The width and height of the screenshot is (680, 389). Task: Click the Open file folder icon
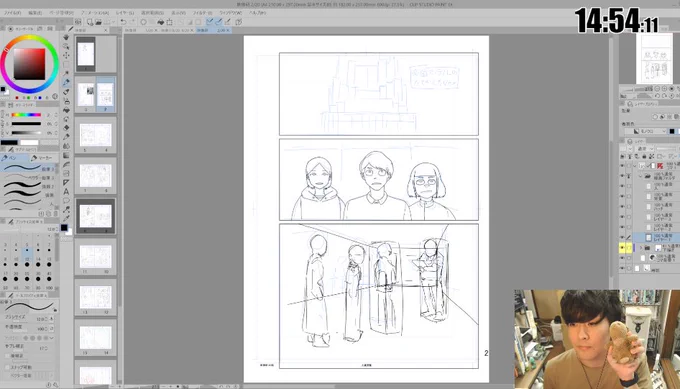[x=98, y=22]
